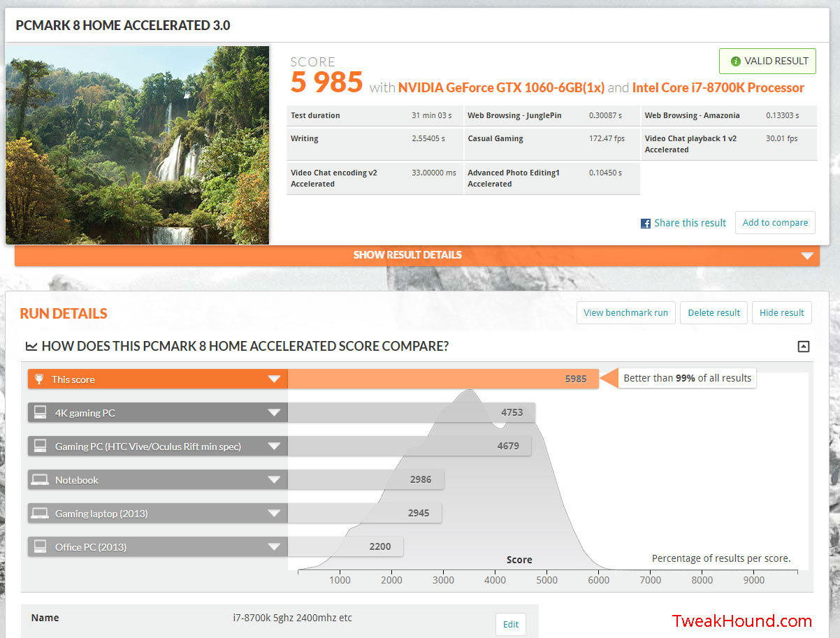Click the Name field label
The image size is (840, 638).
(45, 618)
